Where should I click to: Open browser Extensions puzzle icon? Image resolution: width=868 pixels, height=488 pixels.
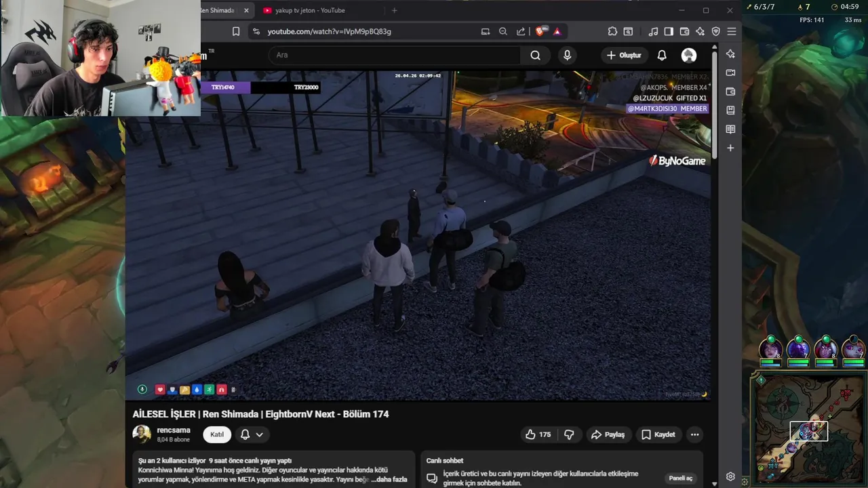612,31
